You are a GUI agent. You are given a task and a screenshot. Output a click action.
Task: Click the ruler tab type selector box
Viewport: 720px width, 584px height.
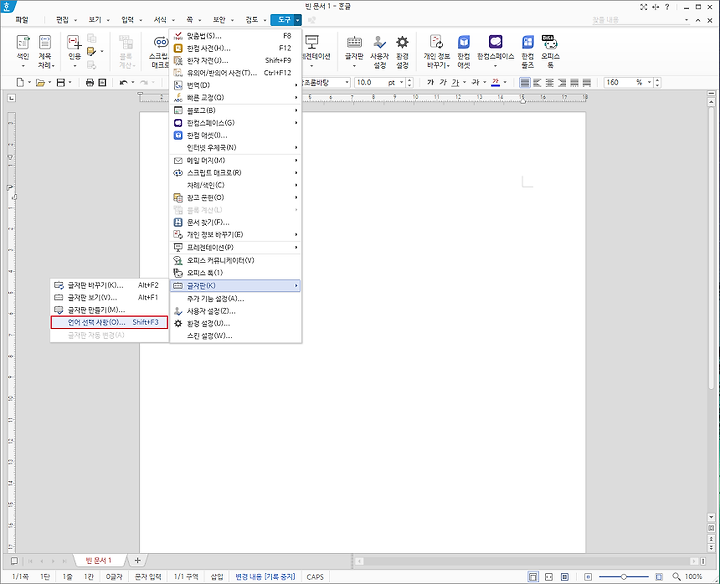coord(11,98)
